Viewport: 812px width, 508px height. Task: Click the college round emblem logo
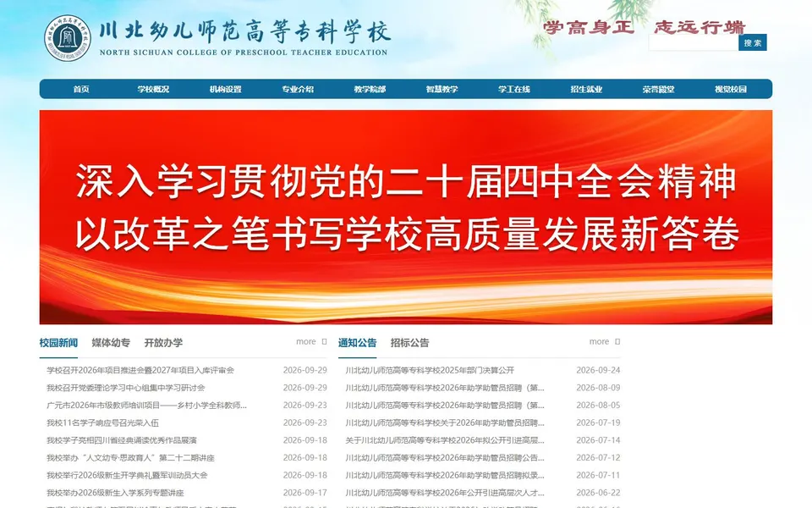68,38
